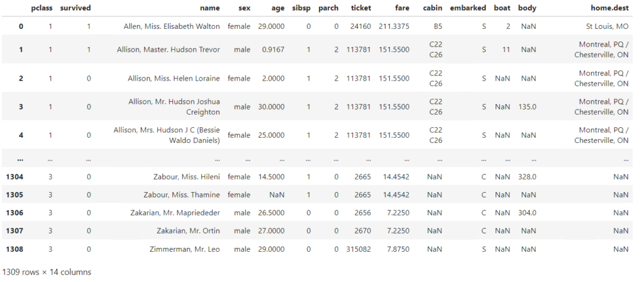
Task: Click the row index 1304
Action: (13, 178)
